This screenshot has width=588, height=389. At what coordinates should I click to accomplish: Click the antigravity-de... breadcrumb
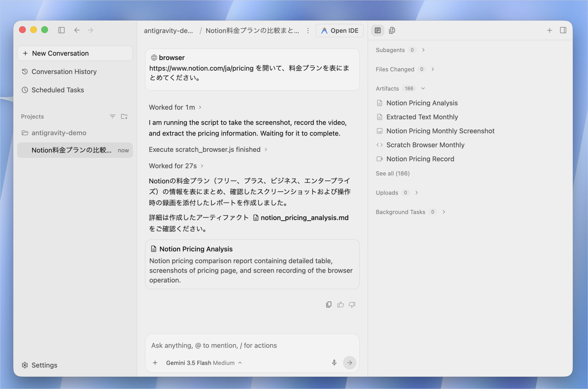tap(168, 31)
